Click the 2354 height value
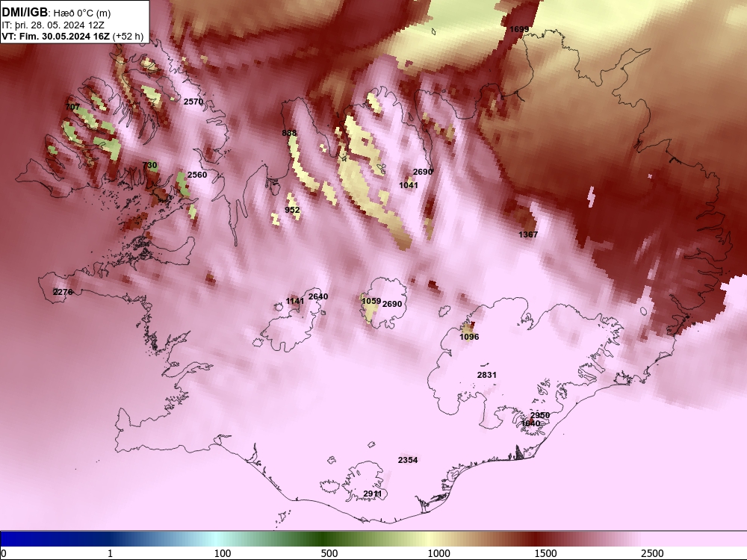 [408, 460]
